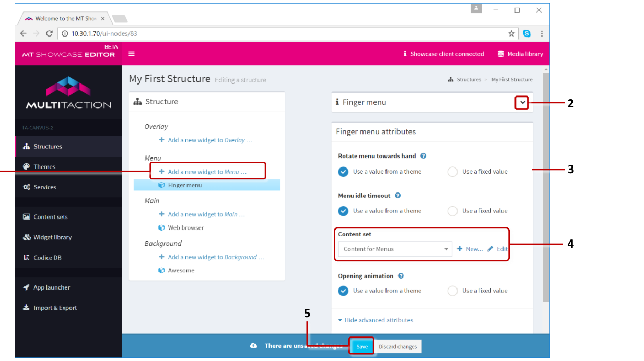Image resolution: width=644 pixels, height=361 pixels.
Task: Bookmark page with the star icon
Action: point(511,33)
